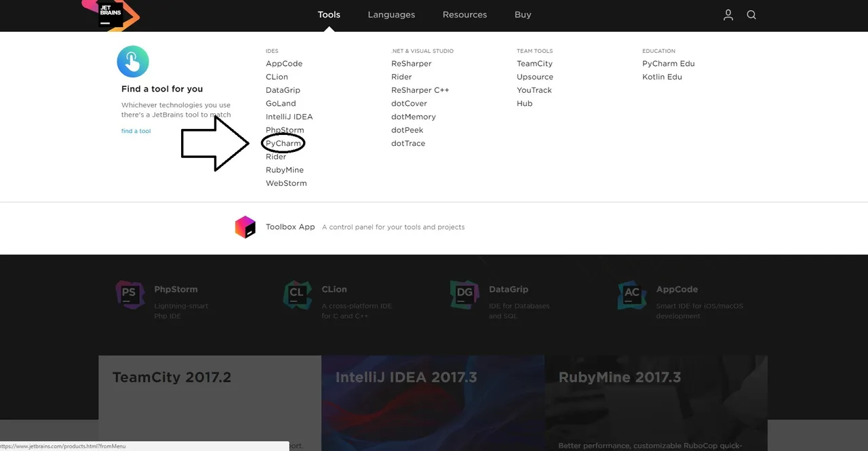Viewport: 868px width, 451px height.
Task: Open the TeamCity 2017.2 news card
Action: coord(210,403)
